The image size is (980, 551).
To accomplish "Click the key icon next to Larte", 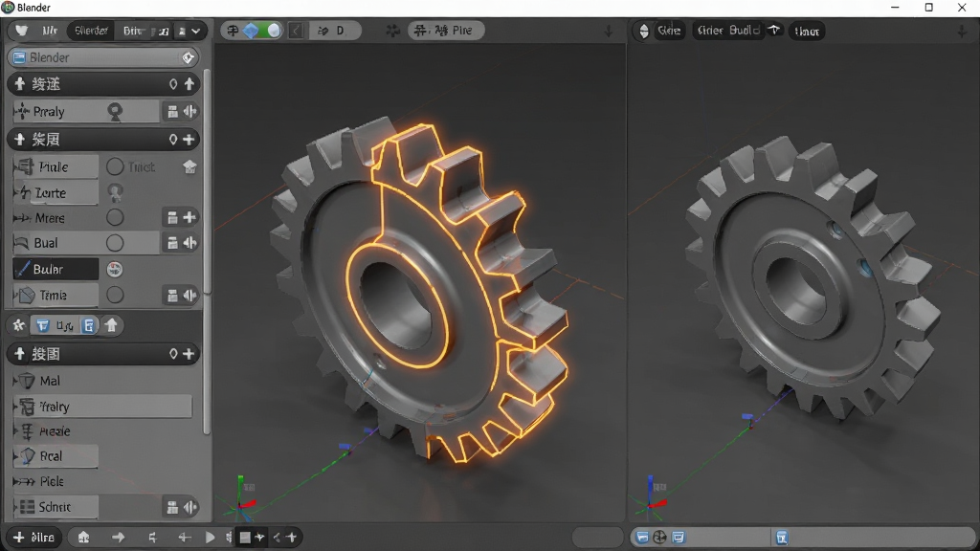I will pos(115,192).
